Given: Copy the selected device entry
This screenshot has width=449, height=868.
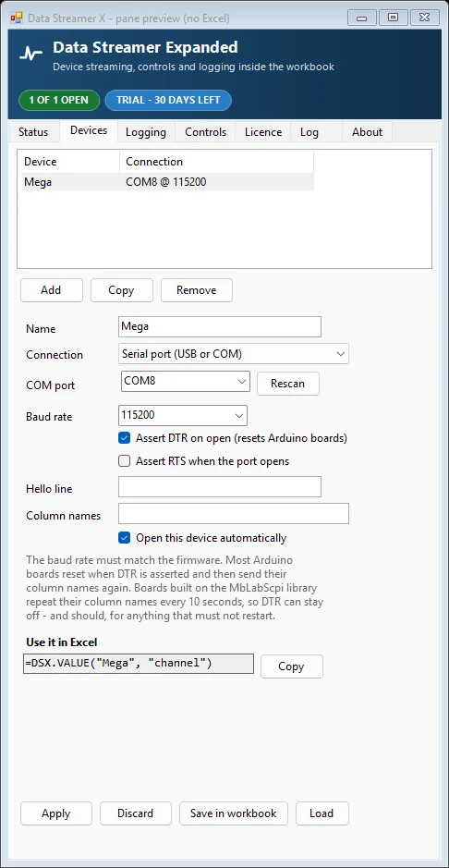Looking at the screenshot, I should coord(122,290).
